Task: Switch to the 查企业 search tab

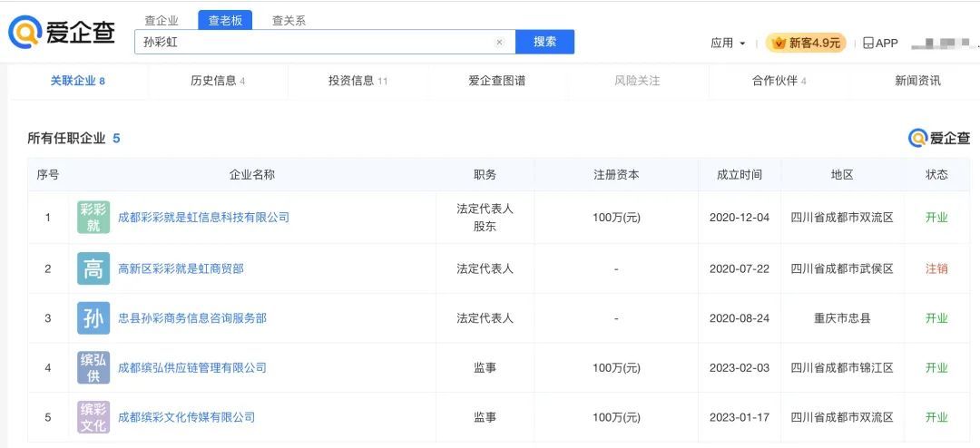Action: [x=162, y=20]
